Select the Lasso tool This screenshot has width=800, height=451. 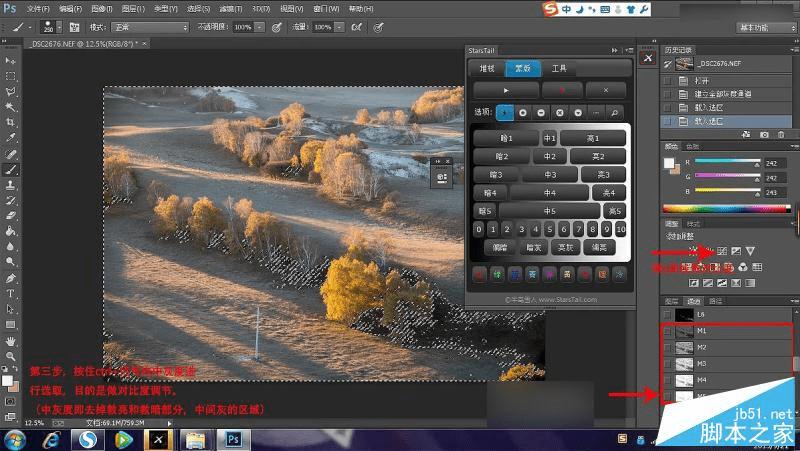coord(10,91)
